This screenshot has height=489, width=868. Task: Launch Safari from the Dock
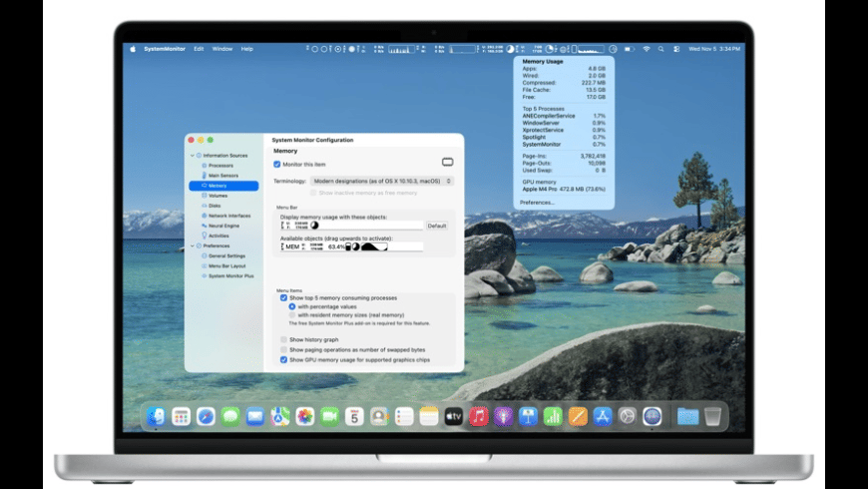coord(206,416)
